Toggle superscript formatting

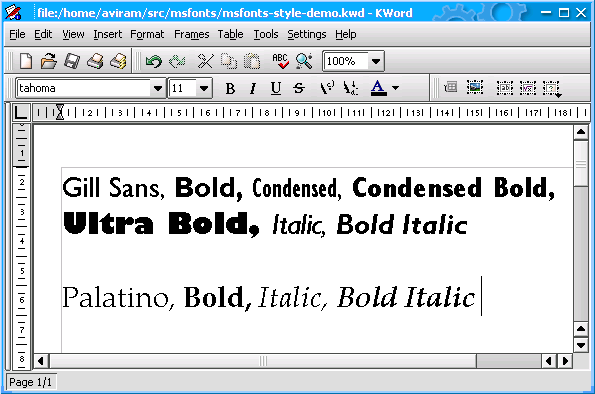click(x=327, y=88)
